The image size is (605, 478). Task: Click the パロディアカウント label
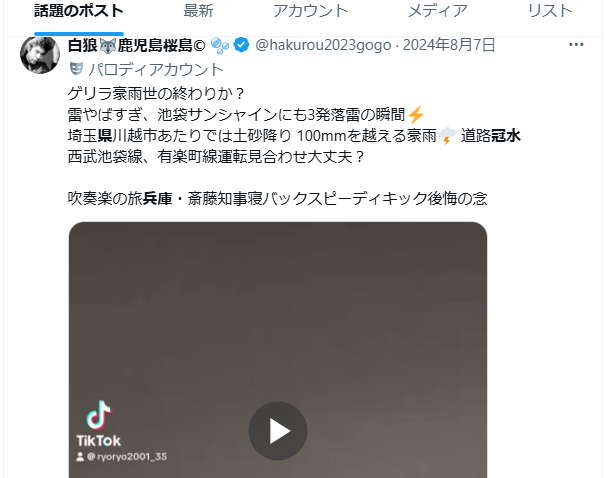point(156,70)
